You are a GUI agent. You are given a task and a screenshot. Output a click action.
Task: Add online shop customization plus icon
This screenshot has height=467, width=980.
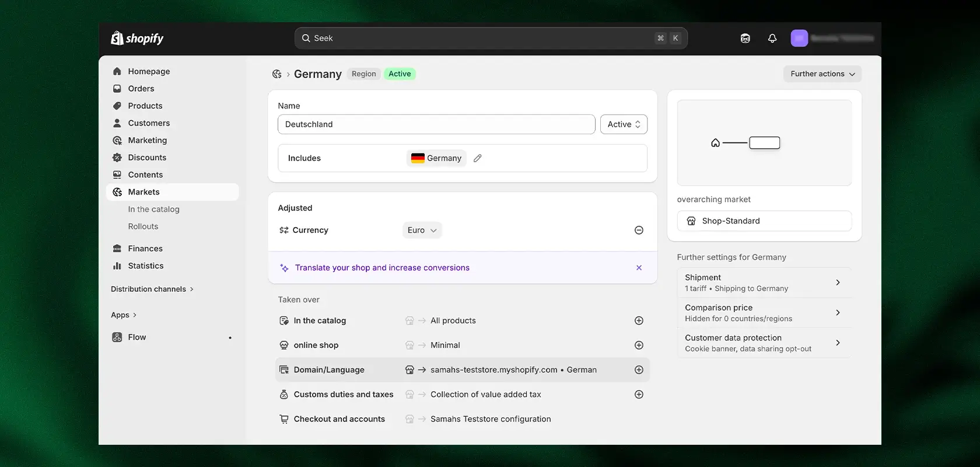(639, 345)
